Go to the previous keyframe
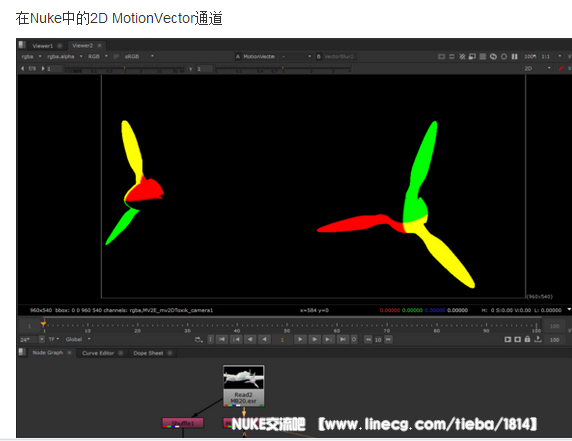Viewport: 572px width, 441px height. (x=236, y=340)
